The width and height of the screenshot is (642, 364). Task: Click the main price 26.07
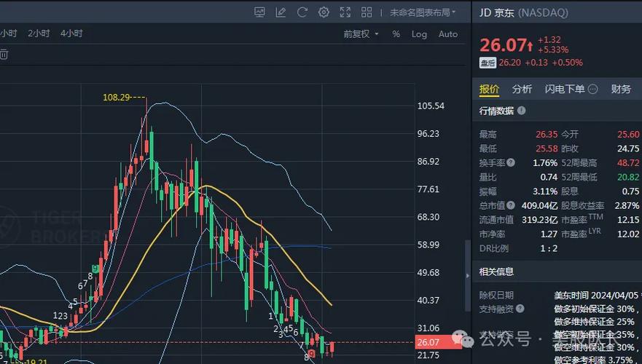[x=503, y=45]
